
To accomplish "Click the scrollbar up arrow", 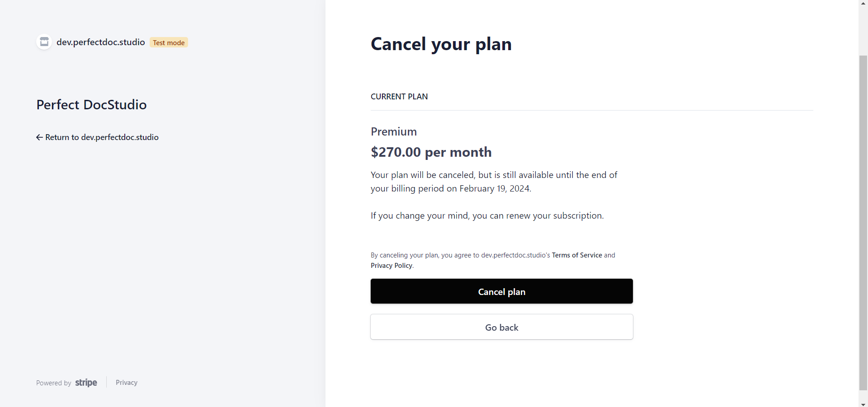I will click(863, 4).
